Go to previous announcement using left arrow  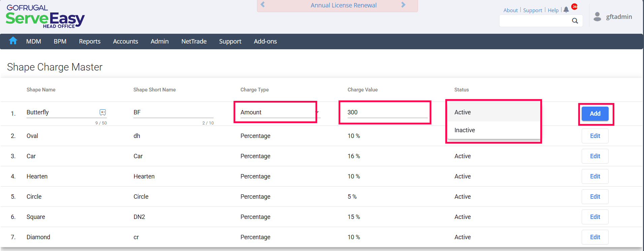point(263,5)
